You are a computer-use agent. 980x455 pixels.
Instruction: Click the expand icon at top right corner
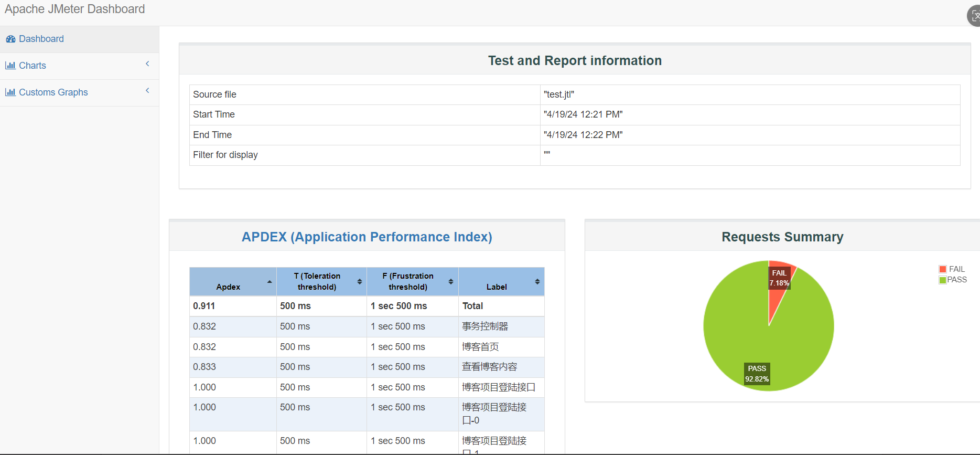click(974, 16)
